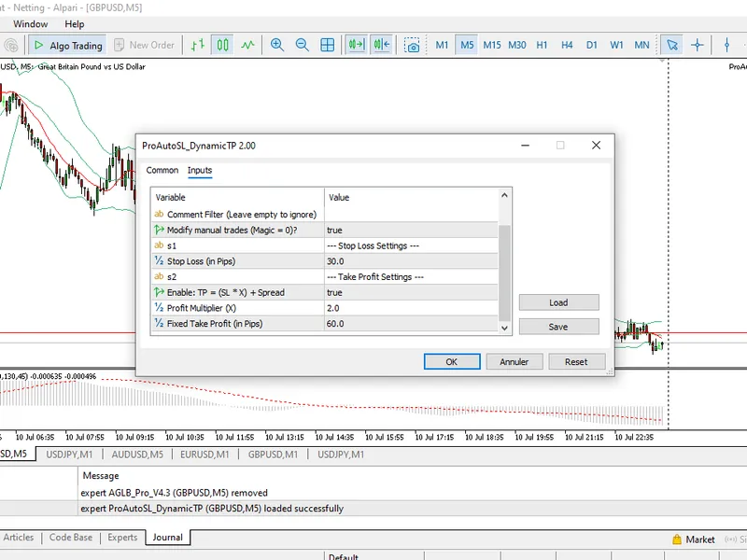Click the Value column header
Image resolution: width=747 pixels, height=560 pixels.
point(411,198)
